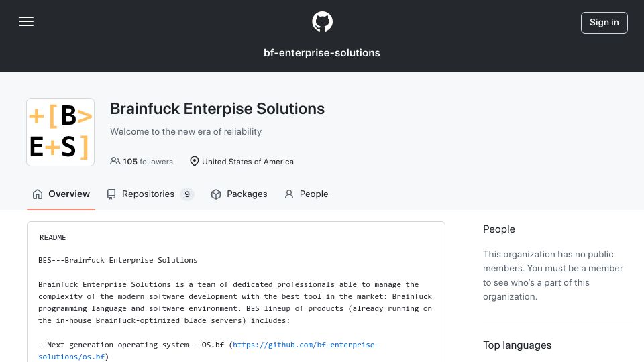644x362 pixels.
Task: Click the location pin icon
Action: 195,162
